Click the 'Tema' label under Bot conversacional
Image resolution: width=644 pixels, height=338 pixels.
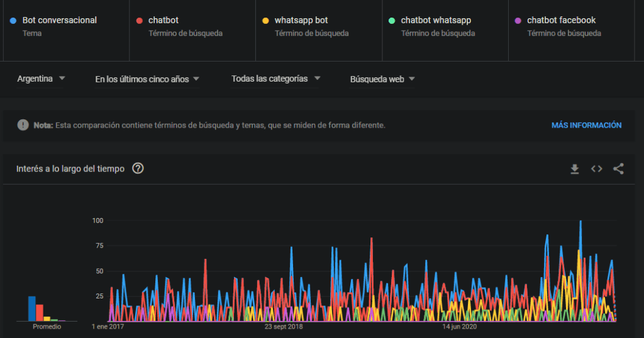(x=32, y=33)
